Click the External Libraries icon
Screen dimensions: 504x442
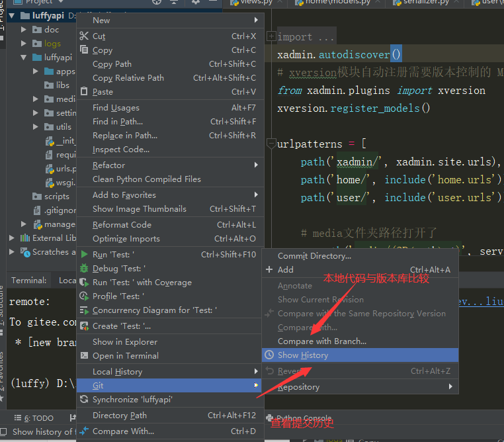(25, 238)
